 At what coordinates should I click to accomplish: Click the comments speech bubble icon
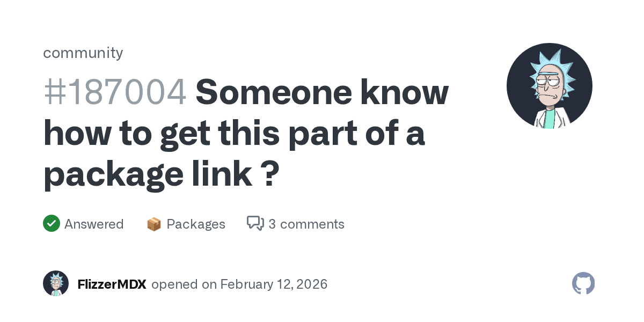pos(255,223)
